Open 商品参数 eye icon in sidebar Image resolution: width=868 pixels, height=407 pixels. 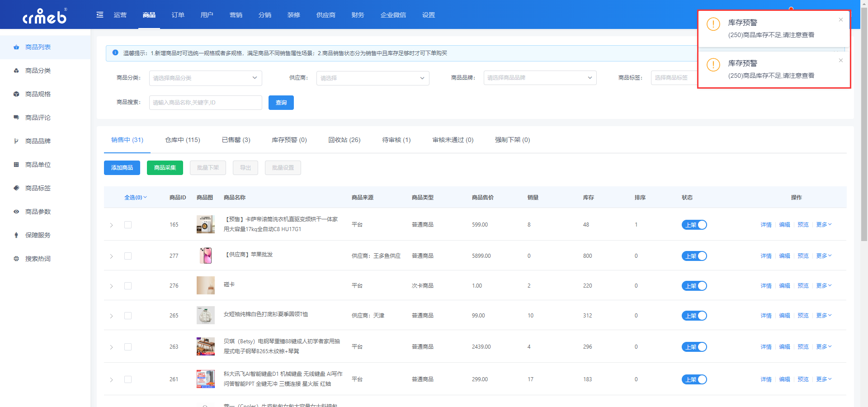tap(16, 212)
